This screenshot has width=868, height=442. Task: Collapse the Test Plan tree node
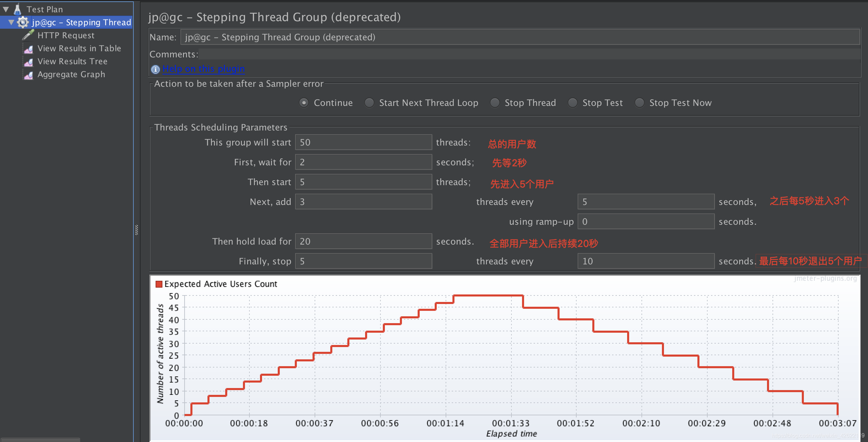click(6, 9)
